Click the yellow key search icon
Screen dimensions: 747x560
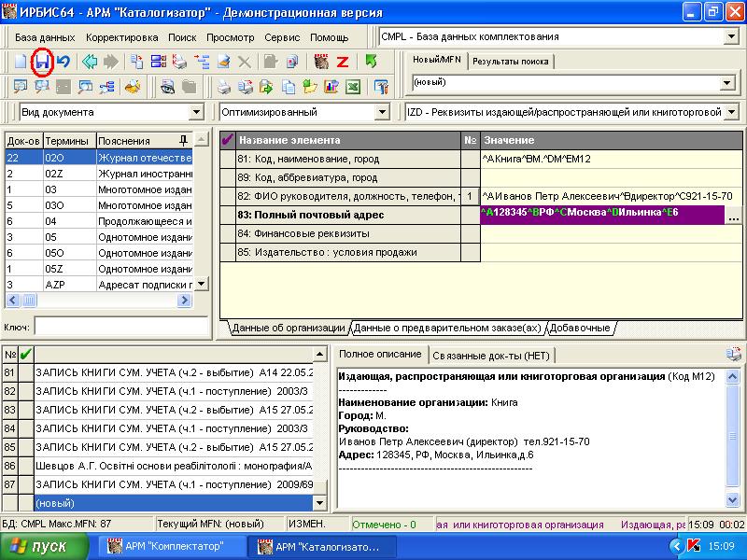(x=133, y=87)
